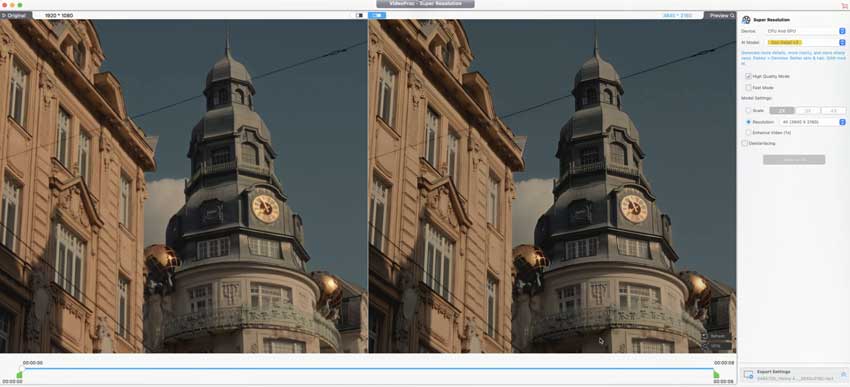Click the 3840 * 2160 resolution label
The width and height of the screenshot is (850, 387).
tap(678, 16)
